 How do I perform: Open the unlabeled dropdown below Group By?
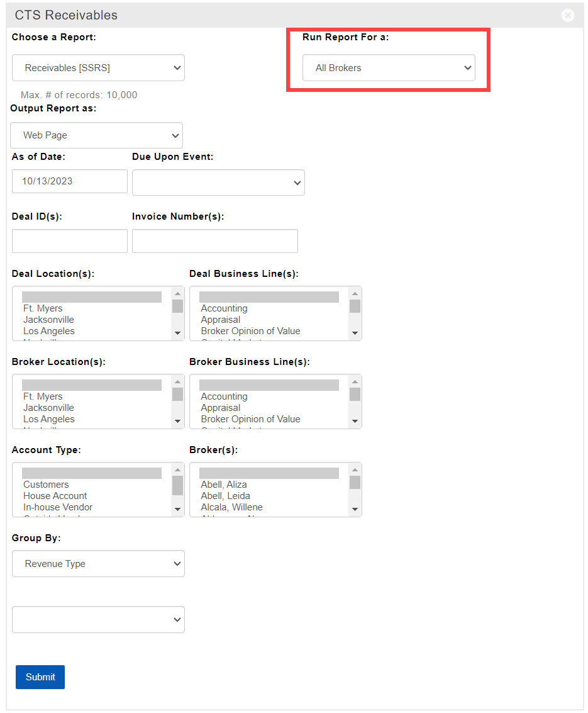click(x=98, y=620)
